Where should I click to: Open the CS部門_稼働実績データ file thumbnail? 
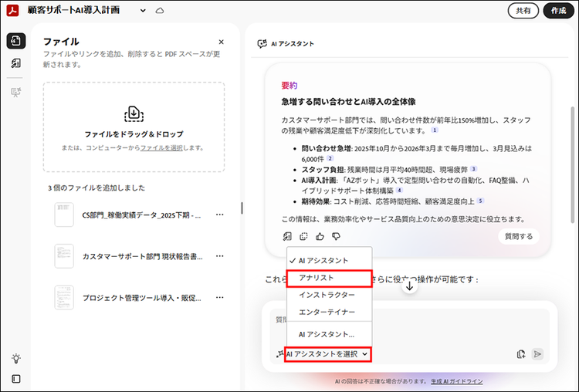click(x=64, y=215)
